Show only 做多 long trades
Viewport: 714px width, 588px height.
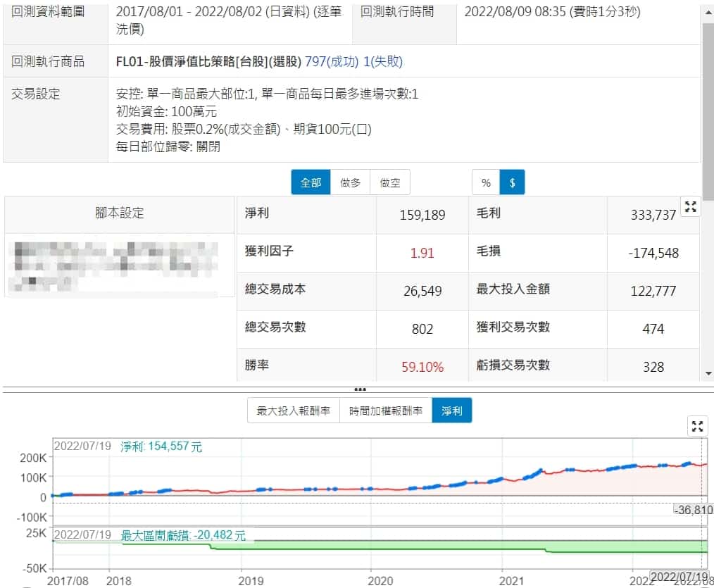coord(350,182)
